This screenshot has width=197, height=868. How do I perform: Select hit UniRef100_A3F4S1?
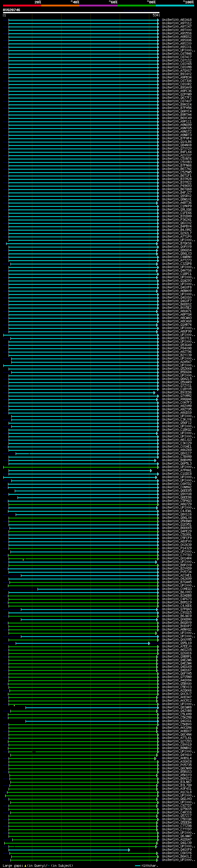pyautogui.click(x=177, y=789)
